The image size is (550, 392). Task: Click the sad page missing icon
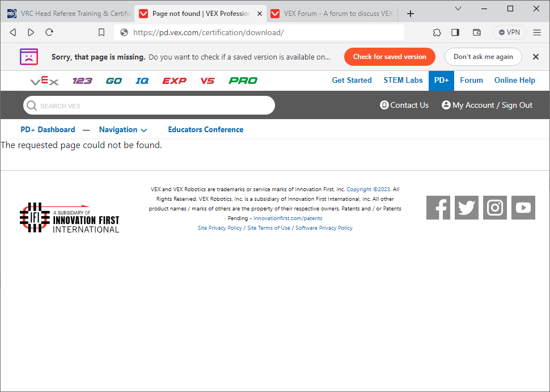click(29, 57)
